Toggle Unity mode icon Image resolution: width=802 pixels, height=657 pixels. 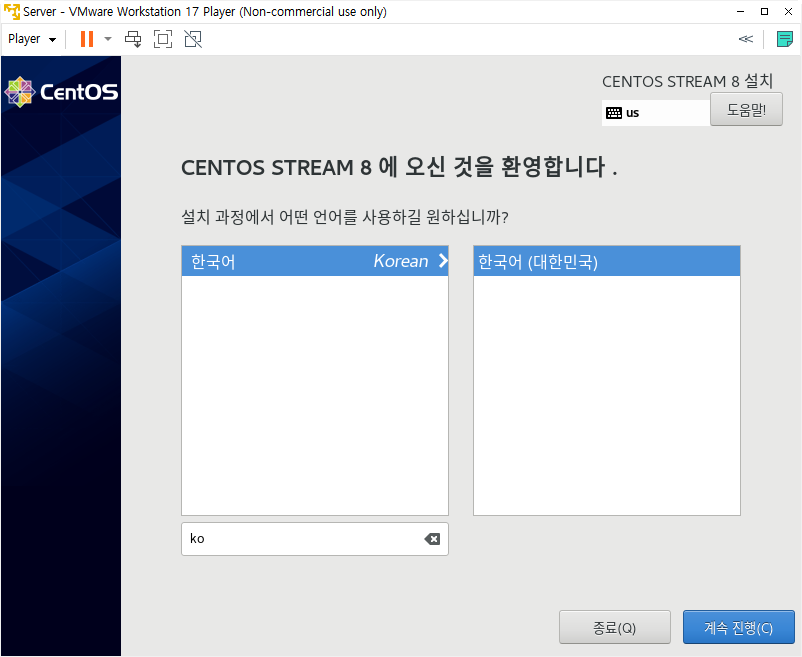click(193, 39)
